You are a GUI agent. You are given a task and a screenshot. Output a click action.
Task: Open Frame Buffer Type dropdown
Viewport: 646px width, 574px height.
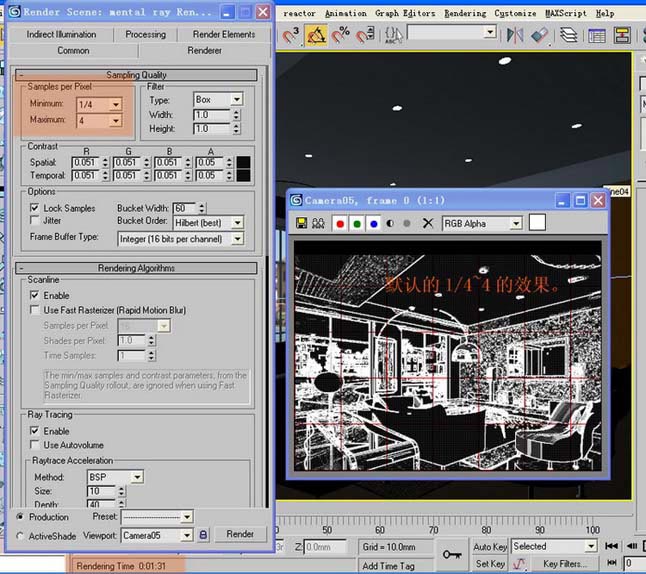point(237,239)
